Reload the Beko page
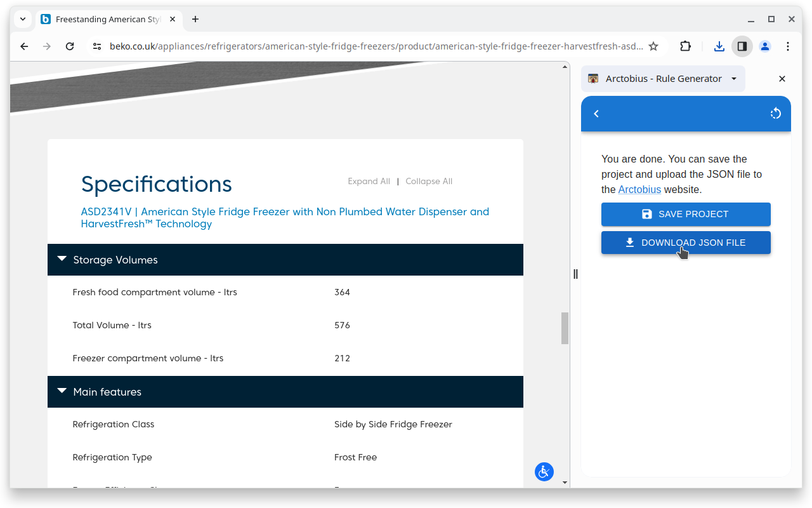The width and height of the screenshot is (812, 508). tap(70, 46)
